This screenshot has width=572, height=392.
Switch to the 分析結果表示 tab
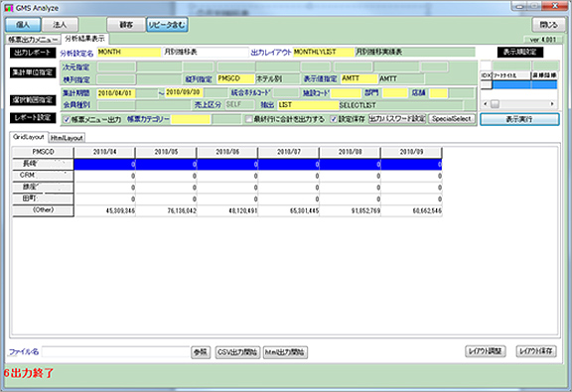click(85, 39)
